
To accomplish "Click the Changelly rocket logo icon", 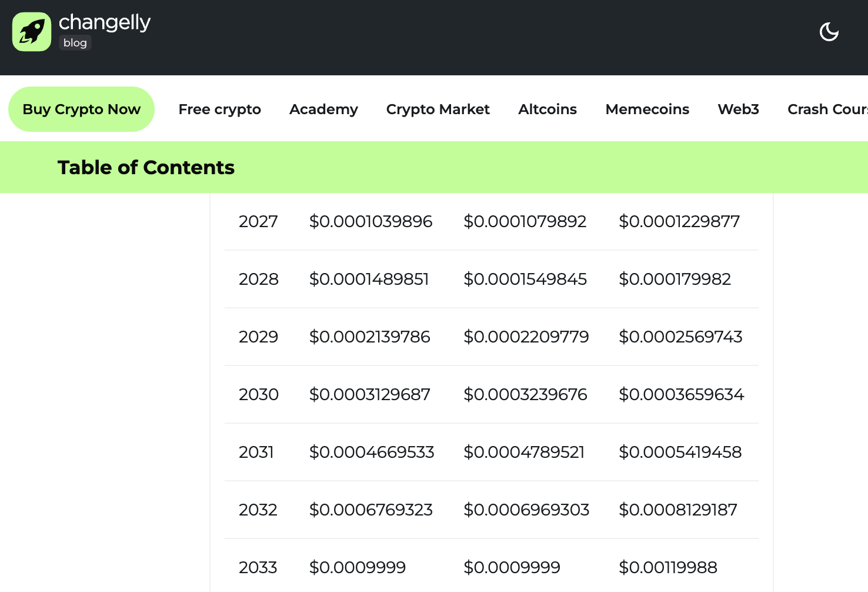I will click(x=32, y=32).
